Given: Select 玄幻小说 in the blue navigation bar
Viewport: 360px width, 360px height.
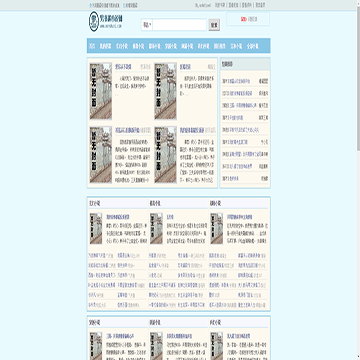Looking at the screenshot, I should click(x=122, y=46).
